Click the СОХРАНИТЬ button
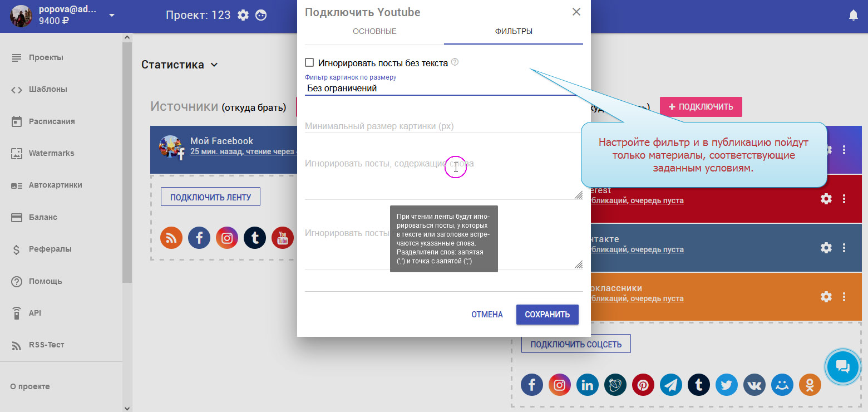The height and width of the screenshot is (412, 868). click(547, 315)
